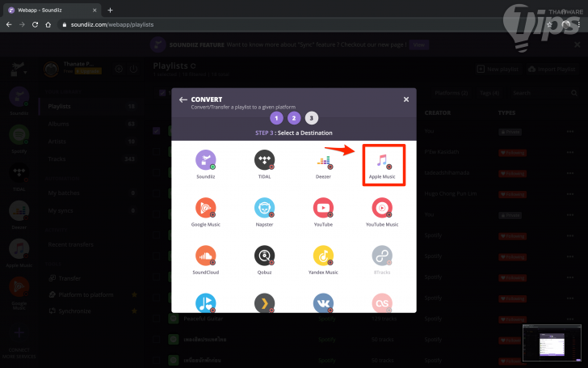Image resolution: width=588 pixels, height=368 pixels.
Task: Click the browser back arrow
Action: (9, 24)
